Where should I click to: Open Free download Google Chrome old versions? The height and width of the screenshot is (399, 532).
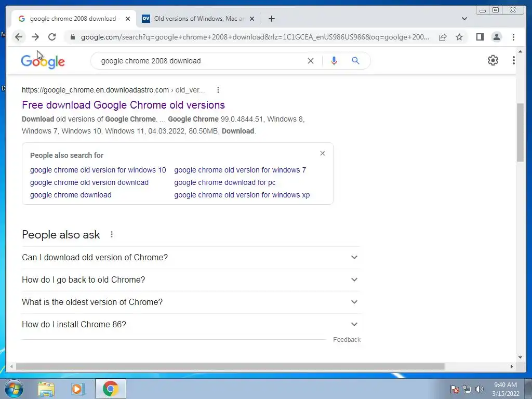pos(123,105)
